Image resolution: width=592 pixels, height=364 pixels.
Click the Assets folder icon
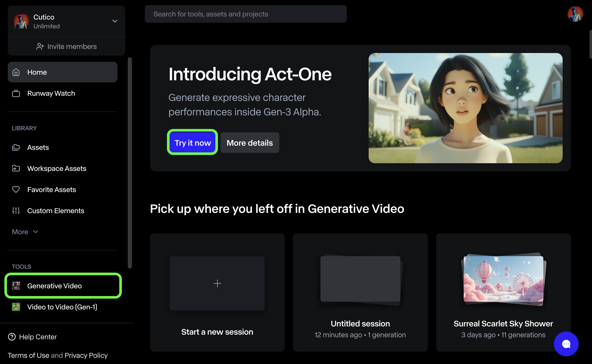[16, 147]
